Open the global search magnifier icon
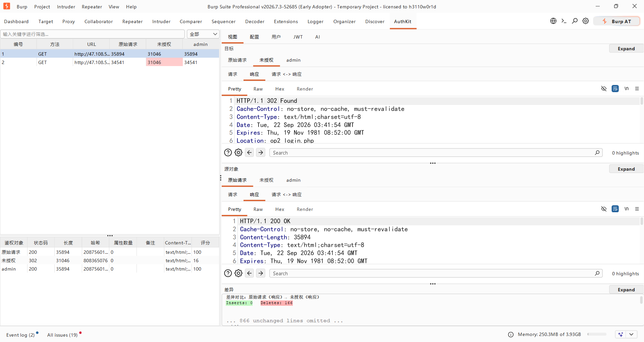Image resolution: width=644 pixels, height=342 pixels. coord(575,21)
